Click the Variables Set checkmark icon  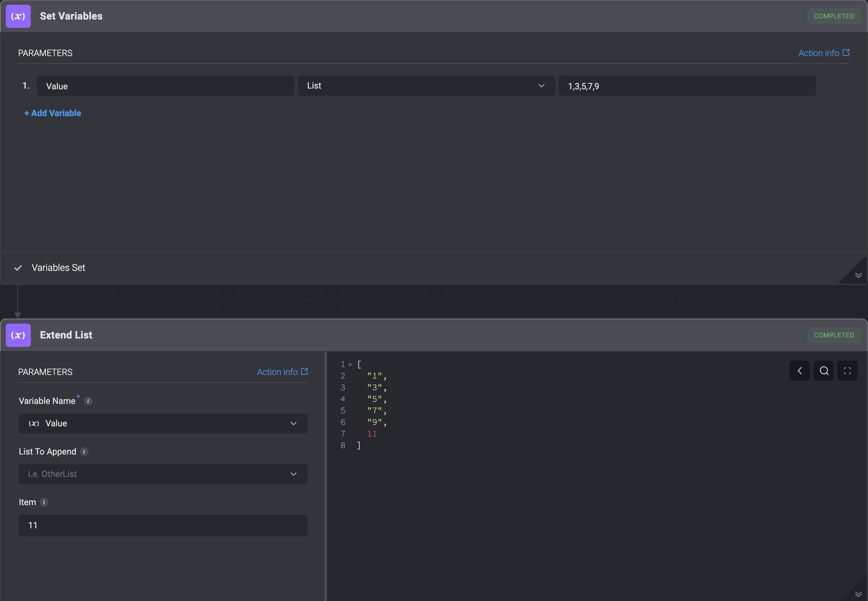click(x=18, y=268)
